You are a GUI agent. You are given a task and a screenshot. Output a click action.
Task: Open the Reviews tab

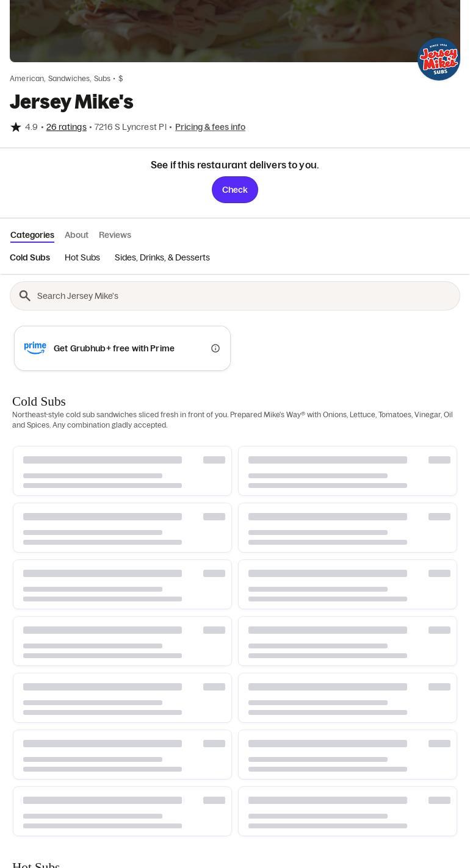115,235
